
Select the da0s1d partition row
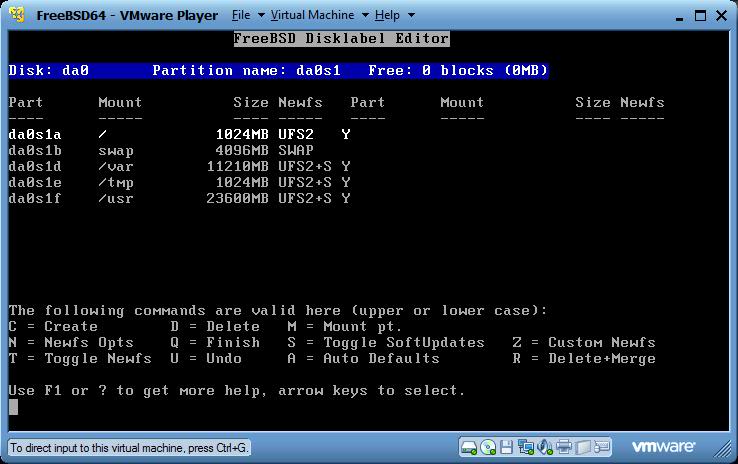coord(180,167)
